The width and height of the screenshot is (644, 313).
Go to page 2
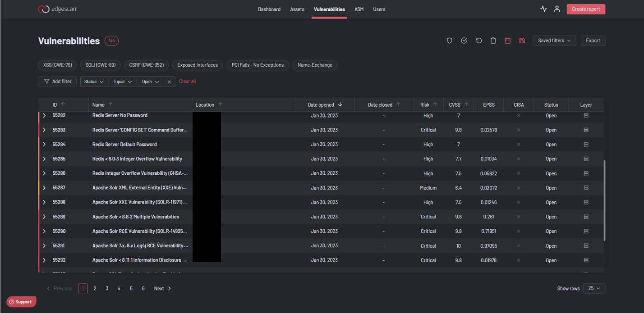tap(95, 288)
